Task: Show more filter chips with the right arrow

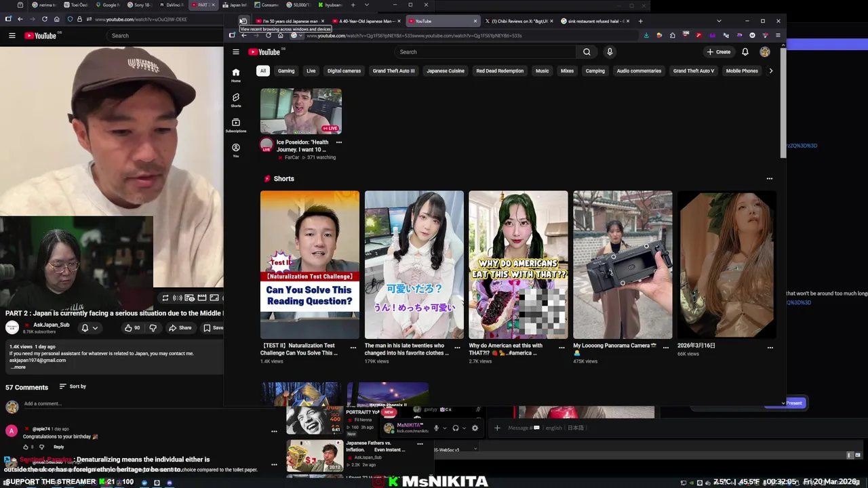Action: click(x=770, y=70)
